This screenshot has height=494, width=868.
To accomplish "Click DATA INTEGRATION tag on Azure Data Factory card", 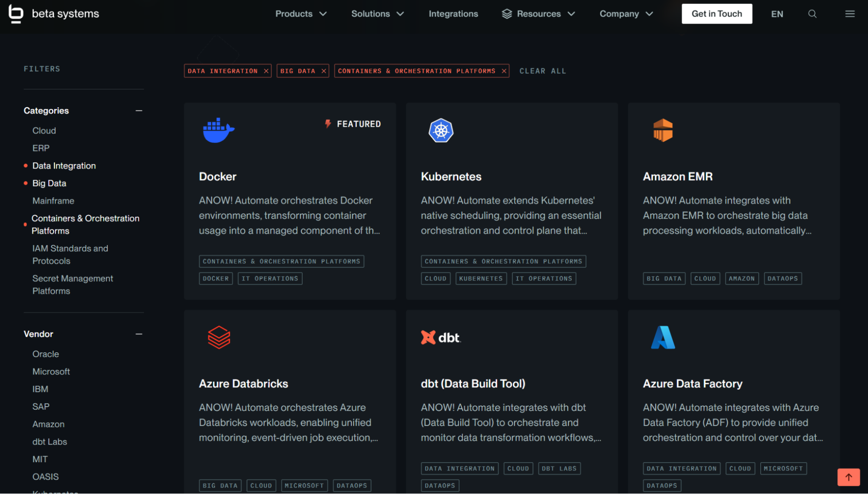I will [x=681, y=469].
